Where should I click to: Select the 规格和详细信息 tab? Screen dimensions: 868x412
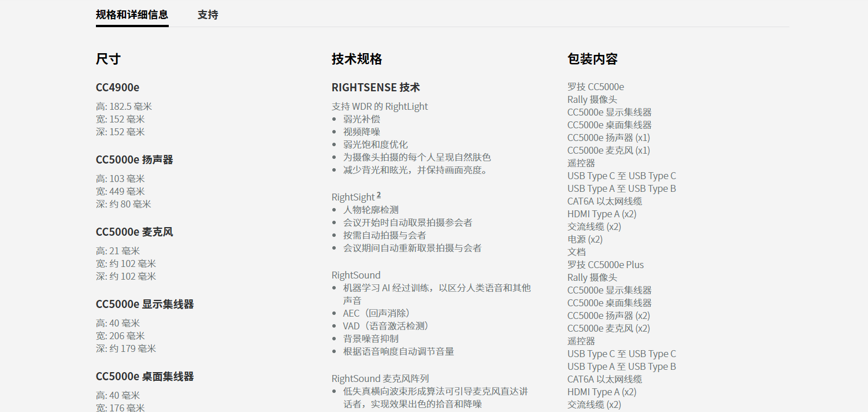click(132, 14)
